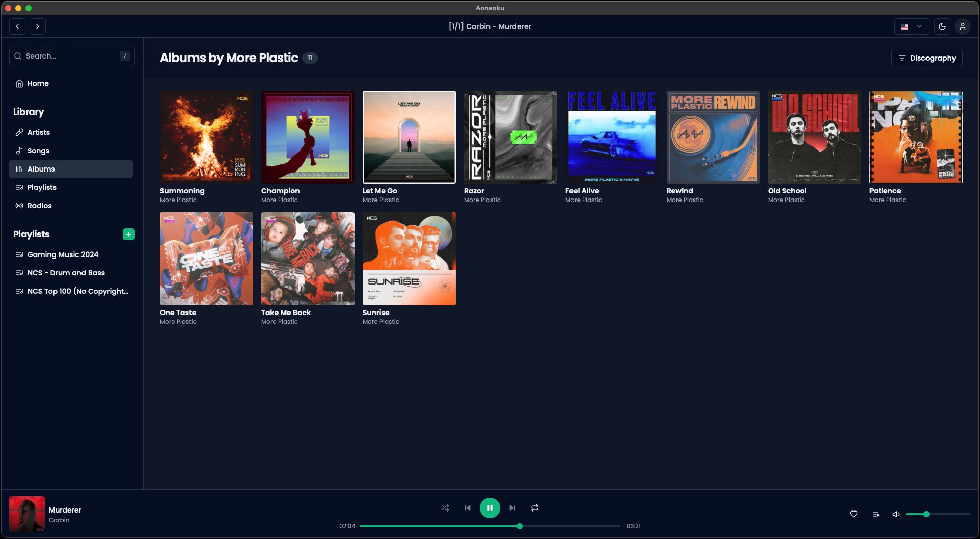The image size is (980, 539).
Task: Favorite the current song Murderer
Action: [853, 514]
